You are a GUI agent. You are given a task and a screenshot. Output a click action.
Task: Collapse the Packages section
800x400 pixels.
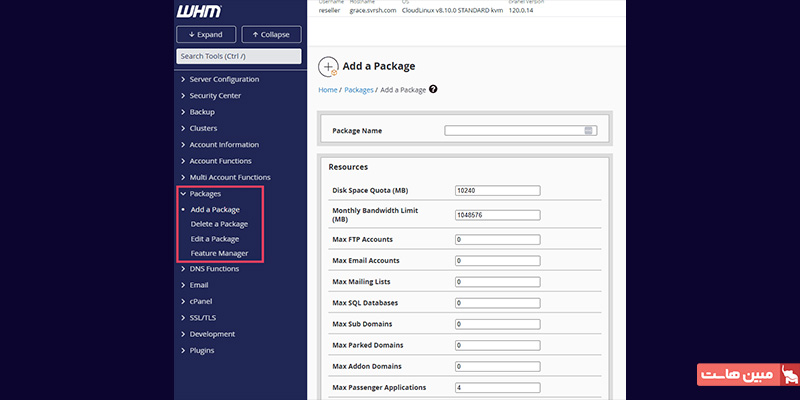click(205, 193)
